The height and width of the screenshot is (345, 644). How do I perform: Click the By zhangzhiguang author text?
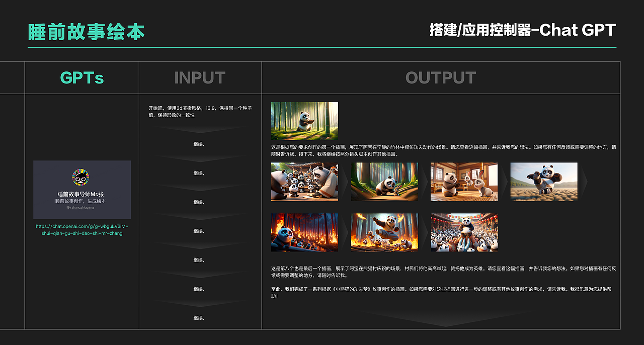coord(80,207)
